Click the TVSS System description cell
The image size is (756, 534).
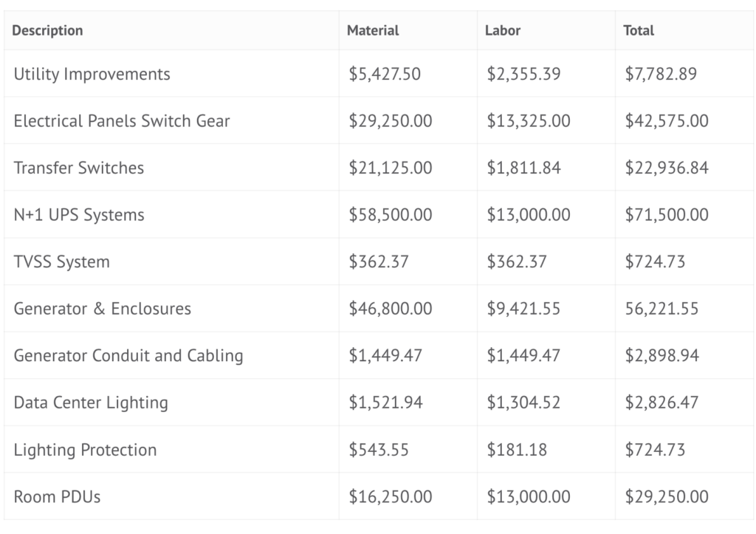[61, 262]
